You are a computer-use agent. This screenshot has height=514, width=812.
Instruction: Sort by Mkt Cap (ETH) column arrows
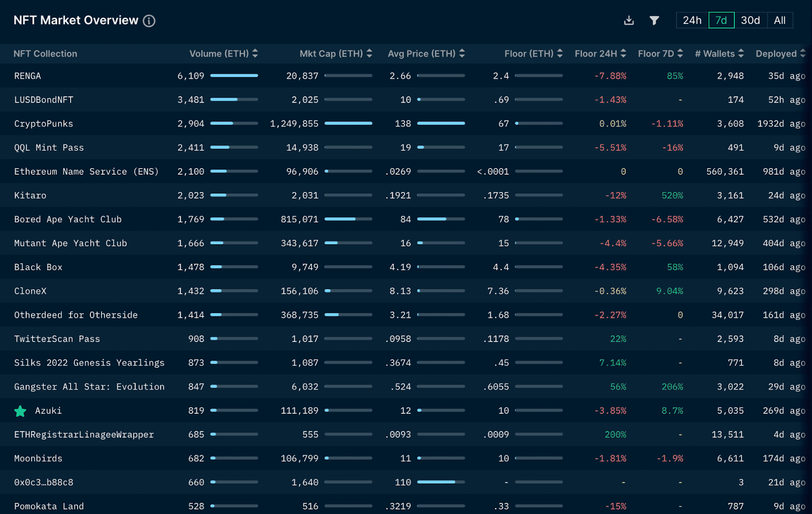tap(369, 53)
